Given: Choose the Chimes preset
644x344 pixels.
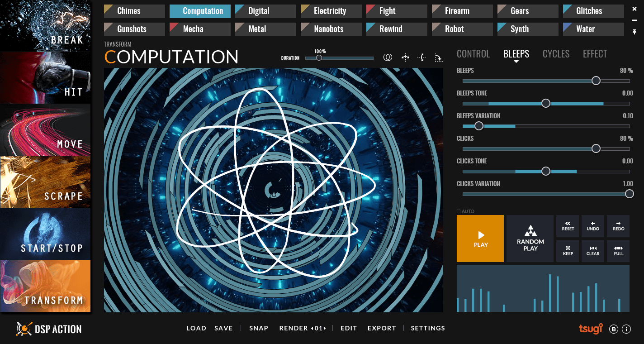Looking at the screenshot, I should 134,11.
